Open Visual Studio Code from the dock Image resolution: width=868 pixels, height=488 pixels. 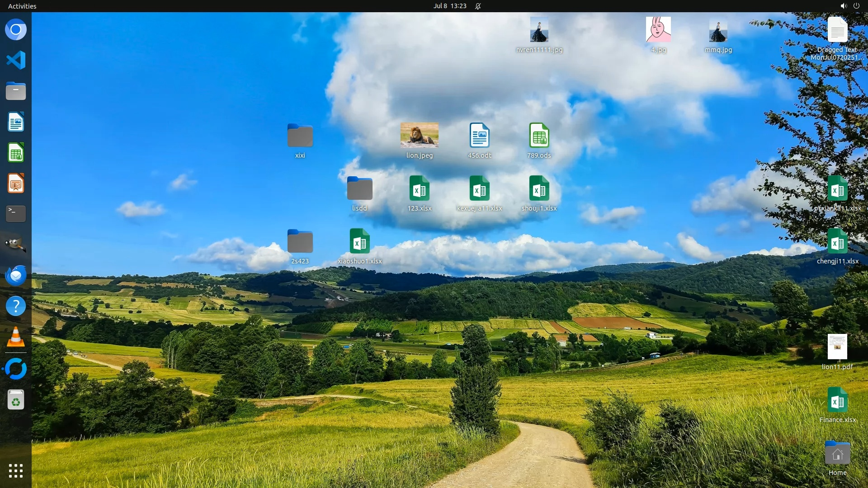pyautogui.click(x=16, y=60)
